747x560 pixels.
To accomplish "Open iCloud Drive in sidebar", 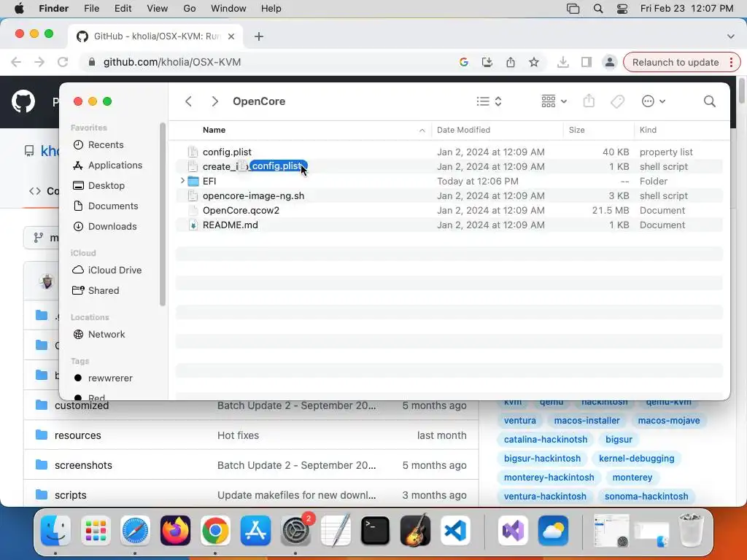I will coord(107,270).
